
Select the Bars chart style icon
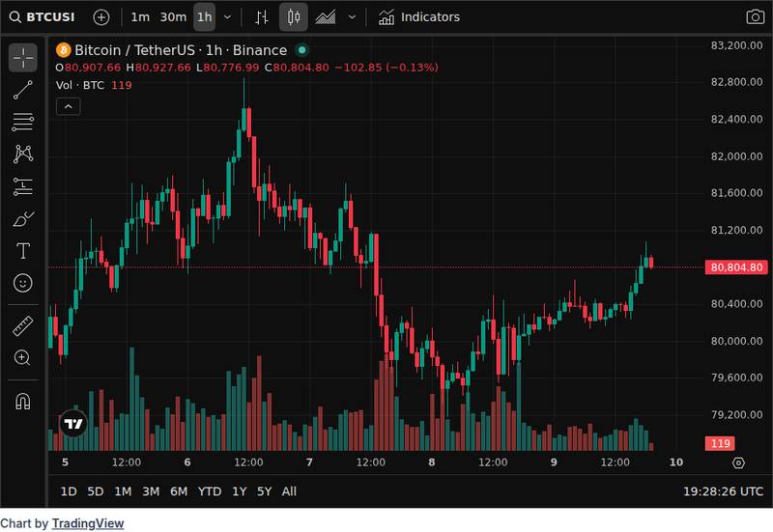[x=262, y=17]
